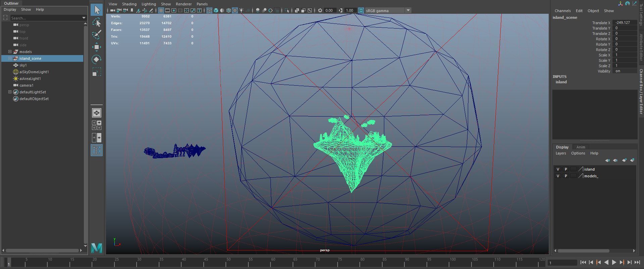644x269 pixels.
Task: Select camera1 in the Outliner
Action: tap(26, 85)
